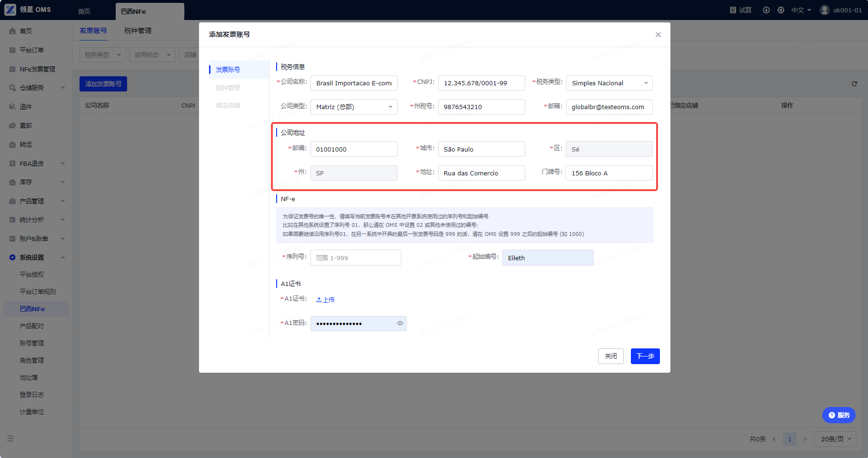Go to page 1 in pagination
Image resolution: width=868 pixels, height=458 pixels.
[x=789, y=439]
